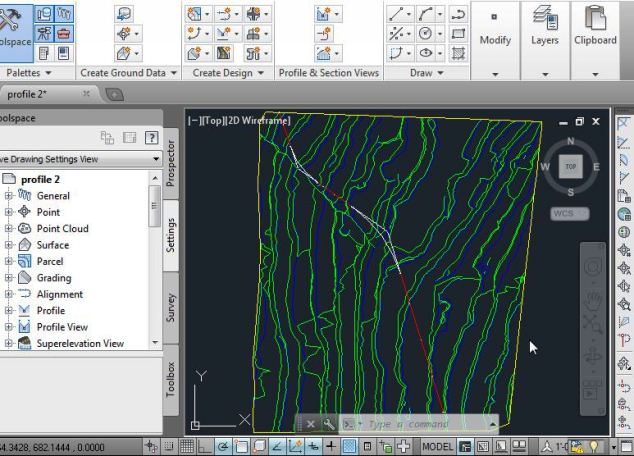Toggle the Survey tab palette icon

click(44, 34)
